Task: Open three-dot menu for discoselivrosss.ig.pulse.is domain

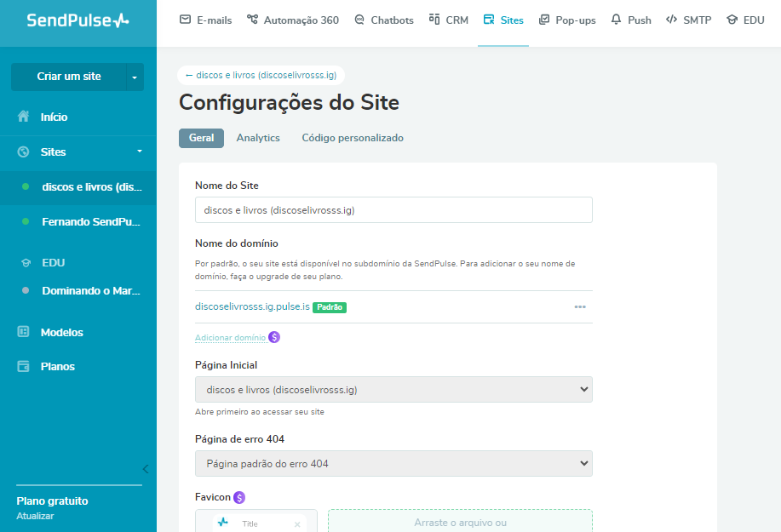Action: tap(580, 306)
